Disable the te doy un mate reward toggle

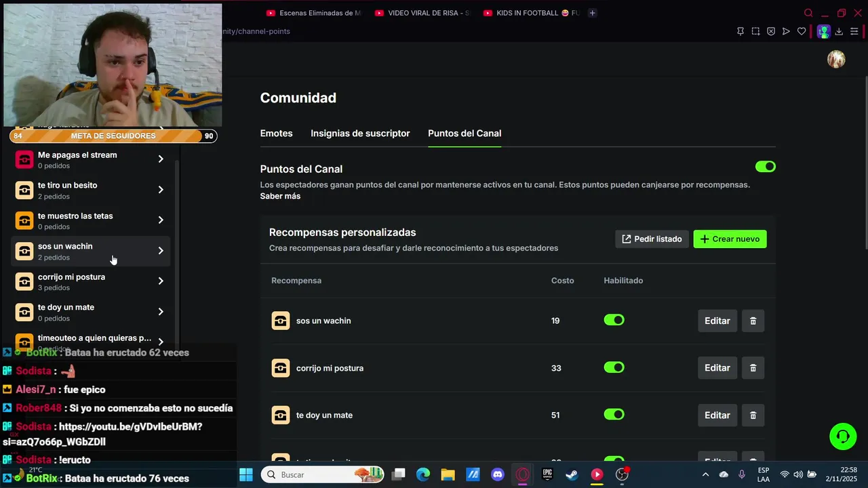coord(614,414)
